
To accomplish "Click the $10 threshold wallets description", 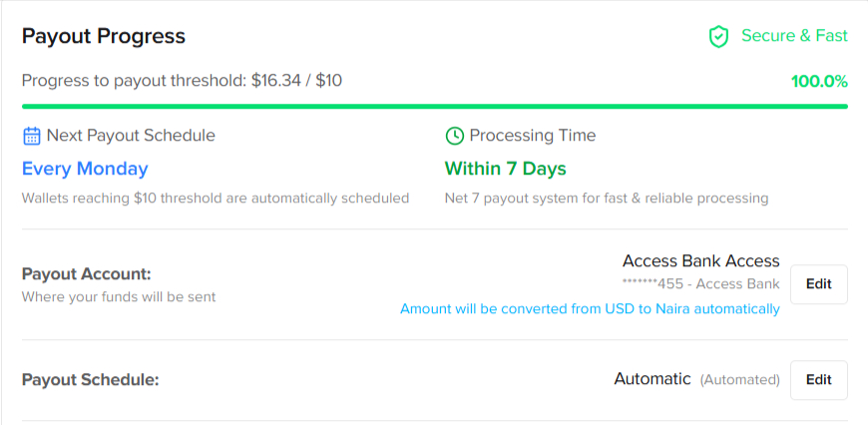I will 216,199.
